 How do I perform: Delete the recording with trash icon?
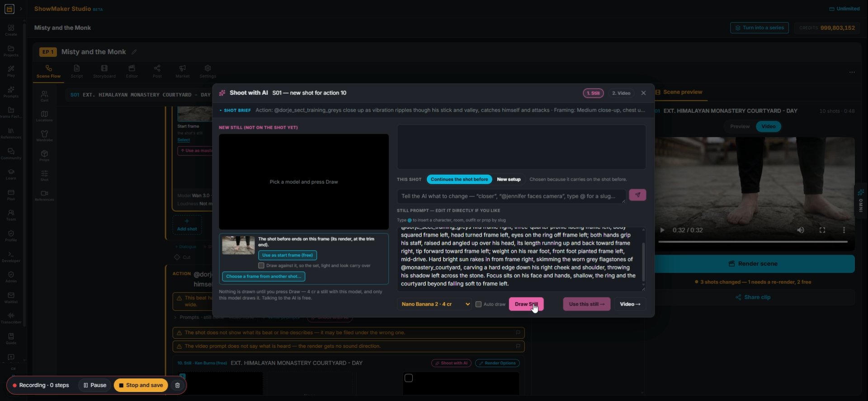point(177,385)
